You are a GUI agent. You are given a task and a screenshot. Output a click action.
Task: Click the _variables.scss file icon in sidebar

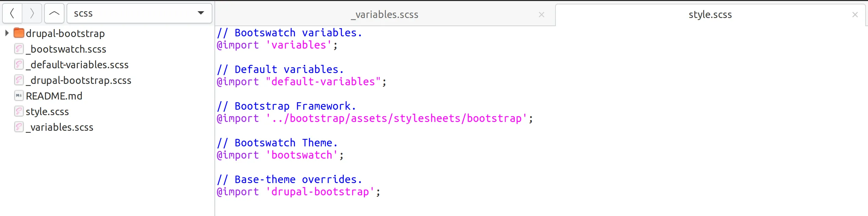tap(19, 127)
